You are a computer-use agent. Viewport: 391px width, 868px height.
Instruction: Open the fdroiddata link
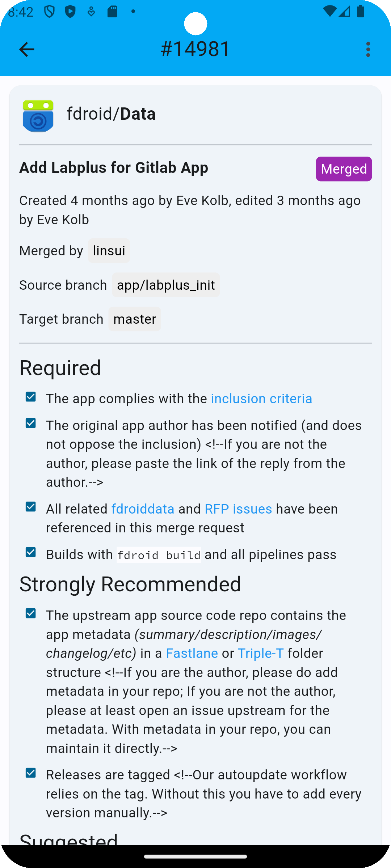pos(143,509)
